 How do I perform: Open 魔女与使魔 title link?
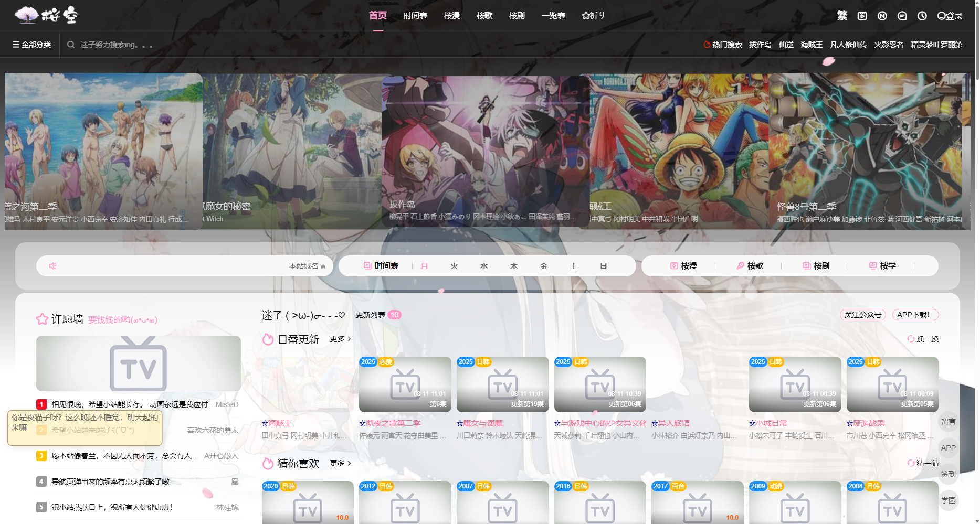(479, 423)
